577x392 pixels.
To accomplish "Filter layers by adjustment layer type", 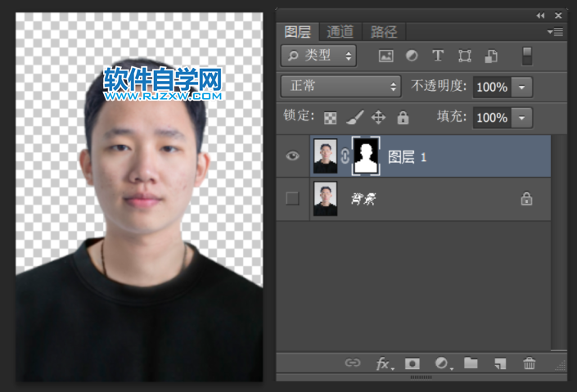I will [412, 56].
